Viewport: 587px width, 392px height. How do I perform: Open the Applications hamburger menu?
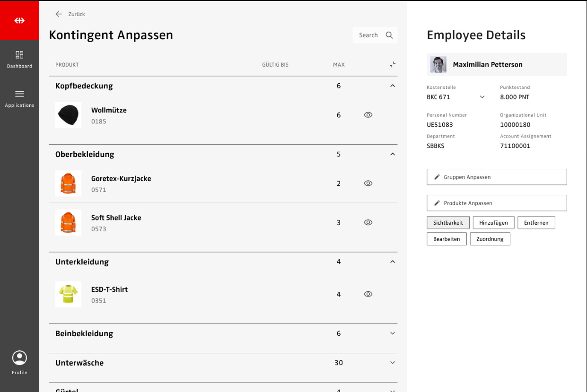point(19,94)
